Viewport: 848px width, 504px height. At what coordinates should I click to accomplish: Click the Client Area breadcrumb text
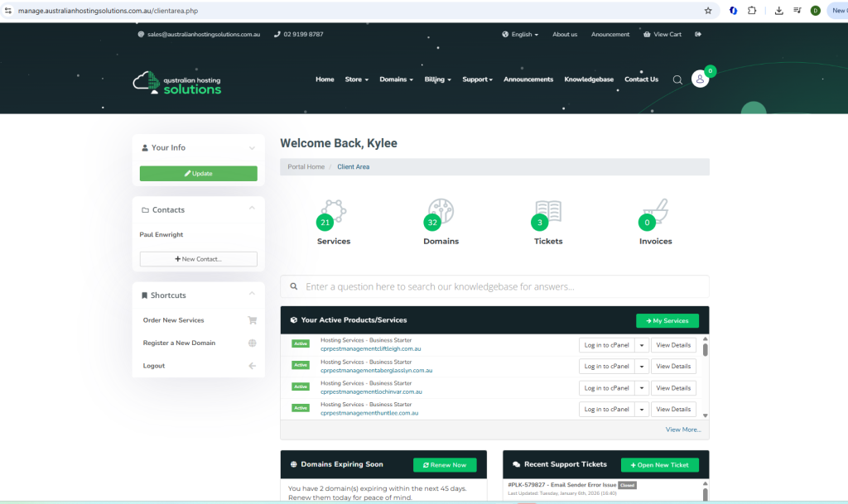(353, 167)
